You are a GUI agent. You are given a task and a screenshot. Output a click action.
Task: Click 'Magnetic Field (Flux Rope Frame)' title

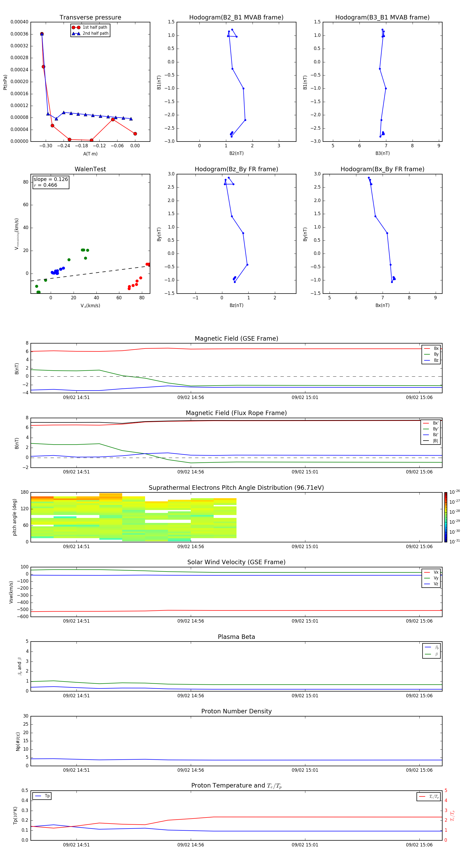tap(236, 413)
